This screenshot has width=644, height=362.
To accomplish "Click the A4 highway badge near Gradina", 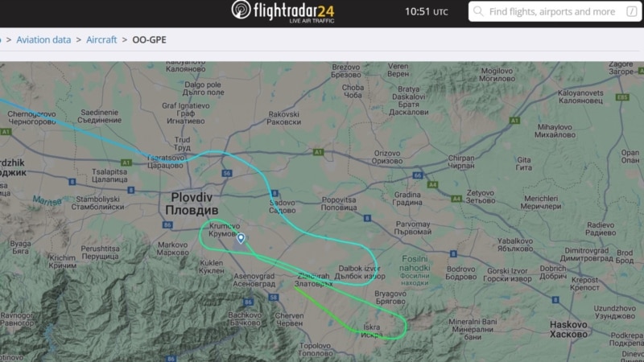I will (x=432, y=185).
